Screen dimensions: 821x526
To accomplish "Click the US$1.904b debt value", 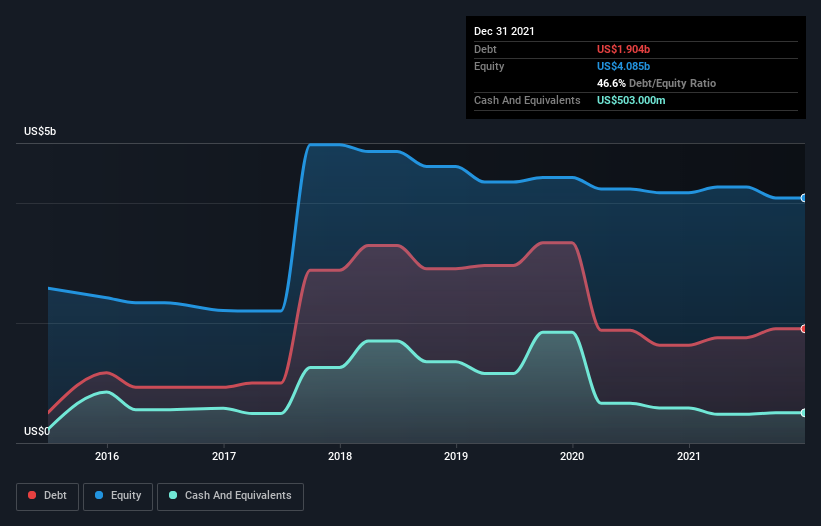I will (623, 49).
